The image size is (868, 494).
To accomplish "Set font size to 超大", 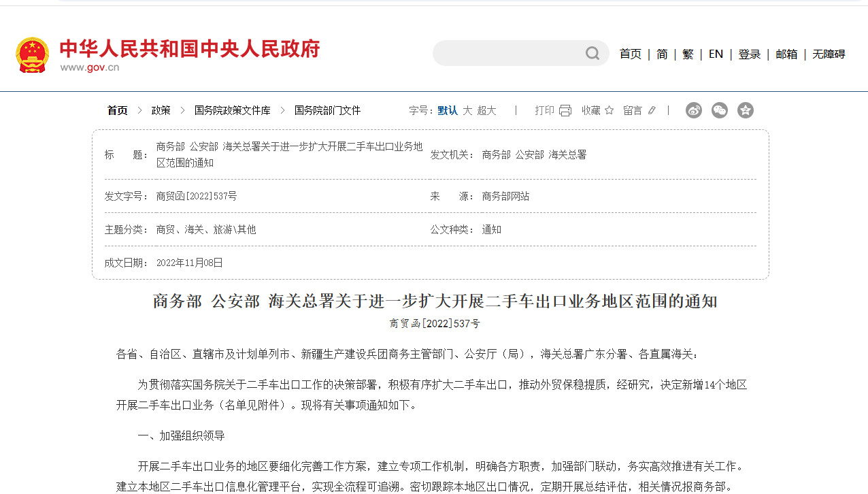I will click(x=486, y=110).
